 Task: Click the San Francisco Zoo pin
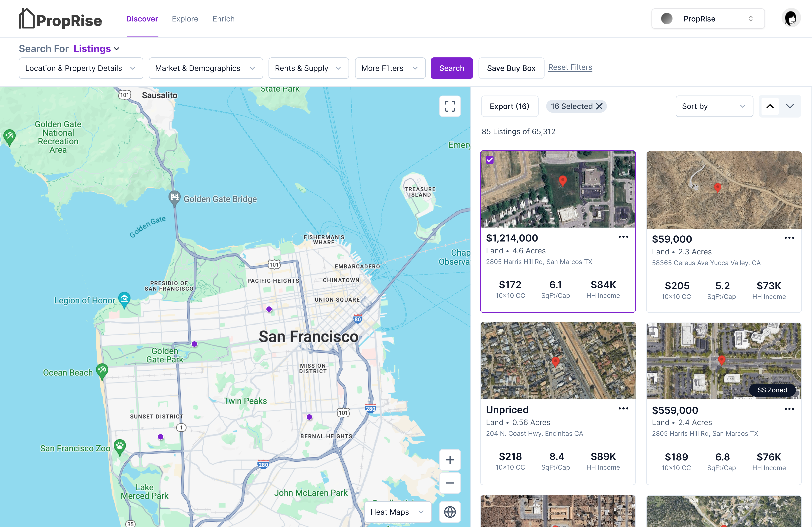tap(119, 448)
